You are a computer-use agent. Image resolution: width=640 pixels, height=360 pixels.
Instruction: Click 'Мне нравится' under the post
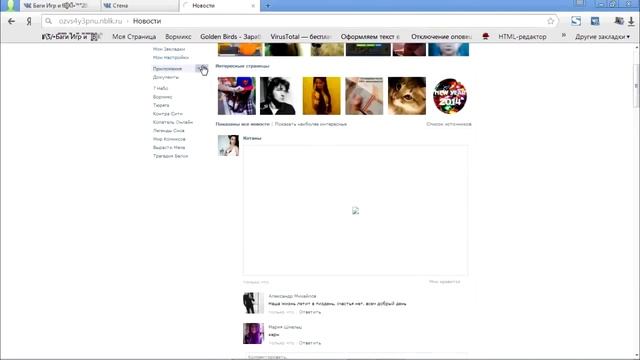444,282
